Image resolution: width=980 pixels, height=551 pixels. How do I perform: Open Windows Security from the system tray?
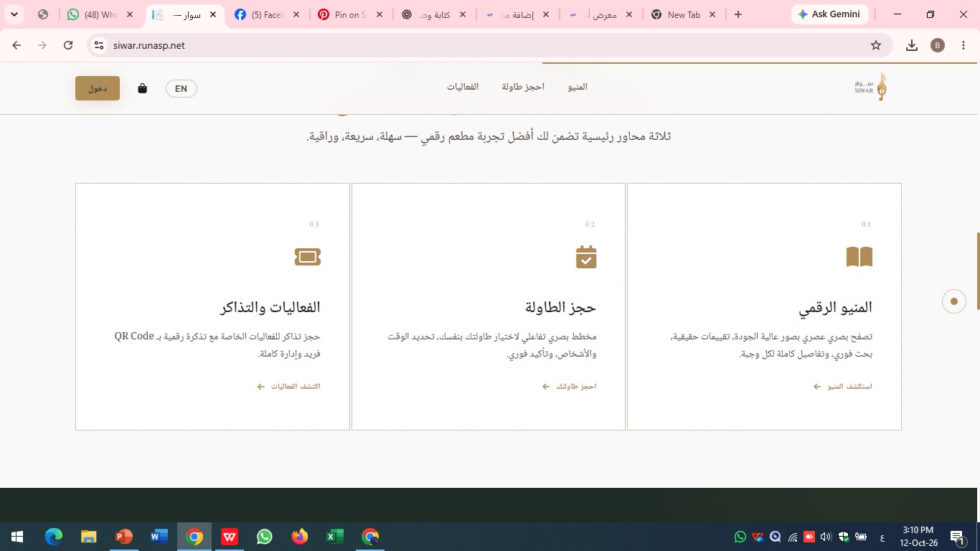843,537
